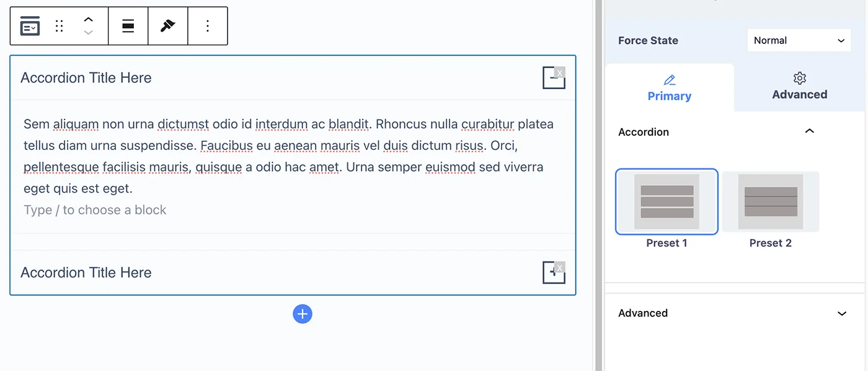Move block down with chevron arrow
This screenshot has width=868, height=371.
coord(88,32)
